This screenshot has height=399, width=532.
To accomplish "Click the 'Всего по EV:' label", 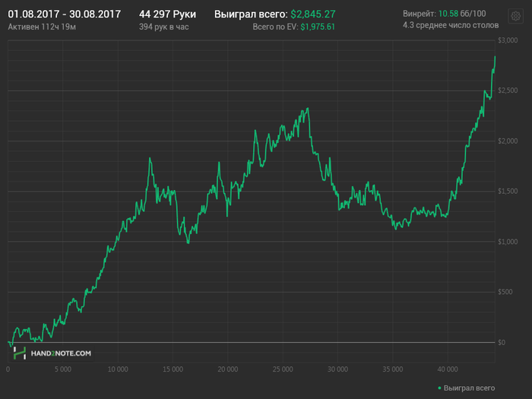I will tap(275, 27).
